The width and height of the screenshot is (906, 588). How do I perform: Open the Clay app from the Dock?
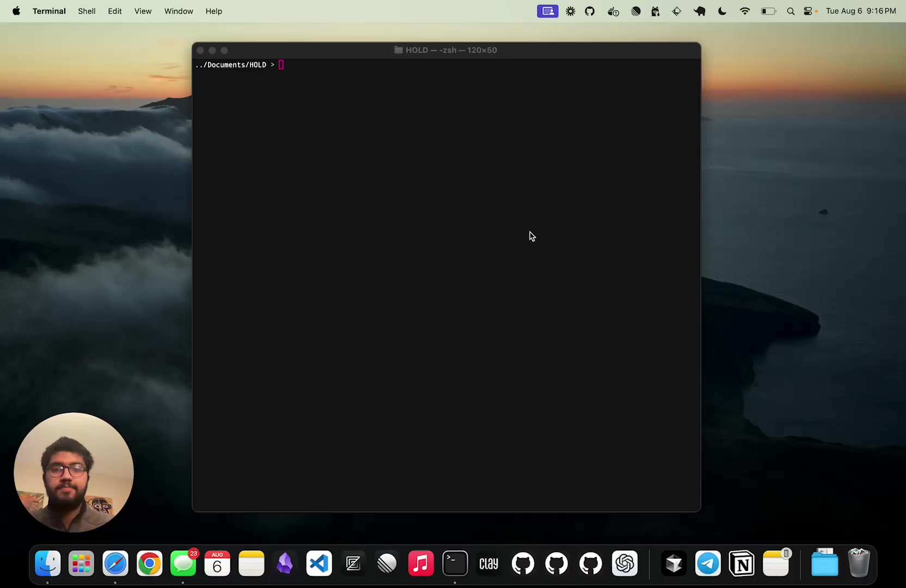click(x=489, y=563)
